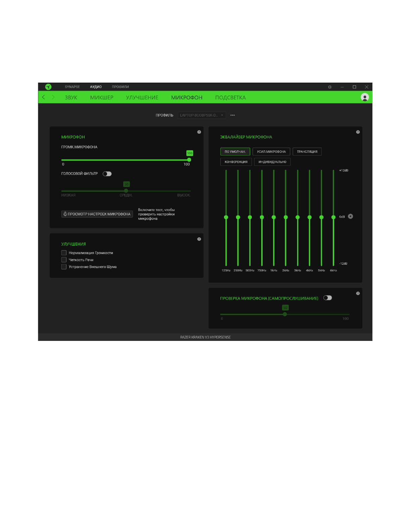Toggle Голосовой фильтр switch
Image resolution: width=411 pixels, height=532 pixels.
pyautogui.click(x=107, y=174)
